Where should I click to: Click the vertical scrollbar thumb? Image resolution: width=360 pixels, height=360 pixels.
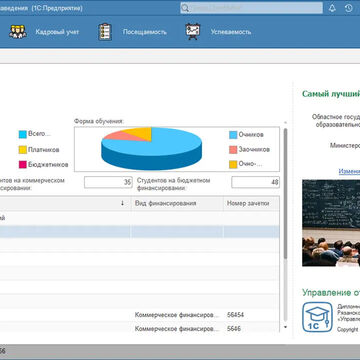285,193
